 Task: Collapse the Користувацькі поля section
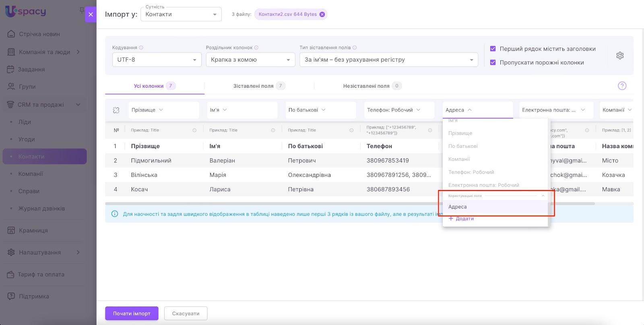pos(543,196)
